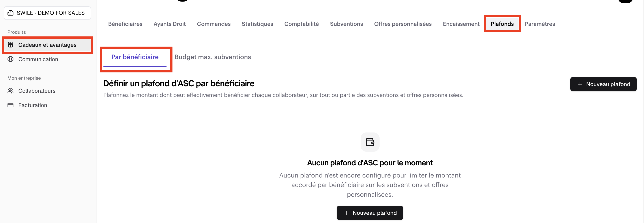644x223 pixels.
Task: Click the plus icon in the bottom Nouveau plafond button
Action: coord(346,213)
